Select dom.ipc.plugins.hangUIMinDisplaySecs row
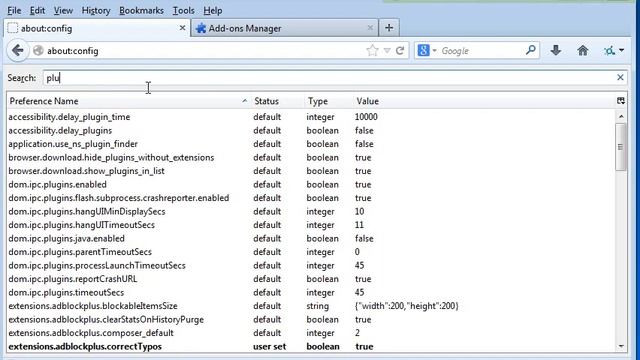The height and width of the screenshot is (360, 640). tap(311, 211)
